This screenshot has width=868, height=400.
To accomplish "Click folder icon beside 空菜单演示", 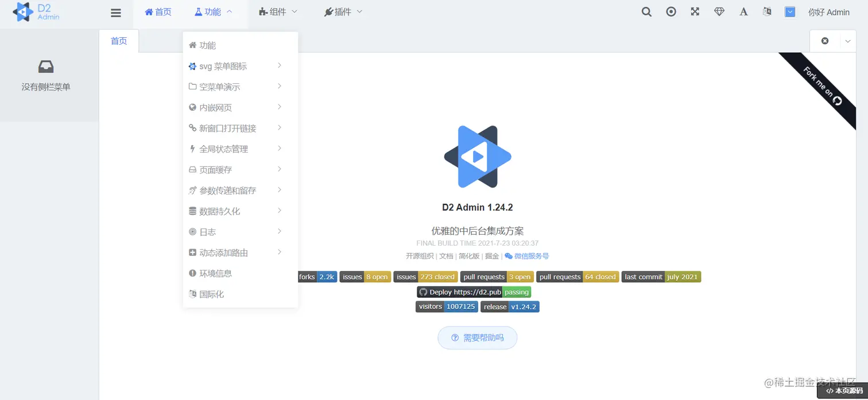I will [x=193, y=87].
